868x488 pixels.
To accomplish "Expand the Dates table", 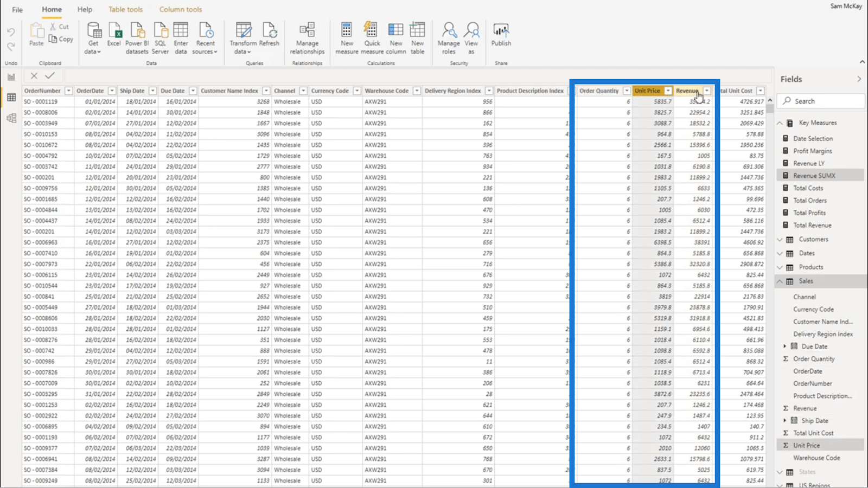I will coord(780,253).
